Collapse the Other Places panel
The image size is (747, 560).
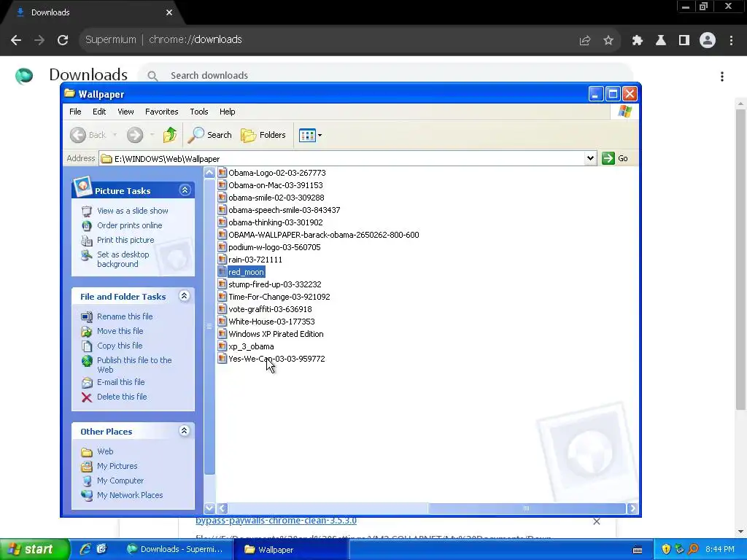point(185,431)
